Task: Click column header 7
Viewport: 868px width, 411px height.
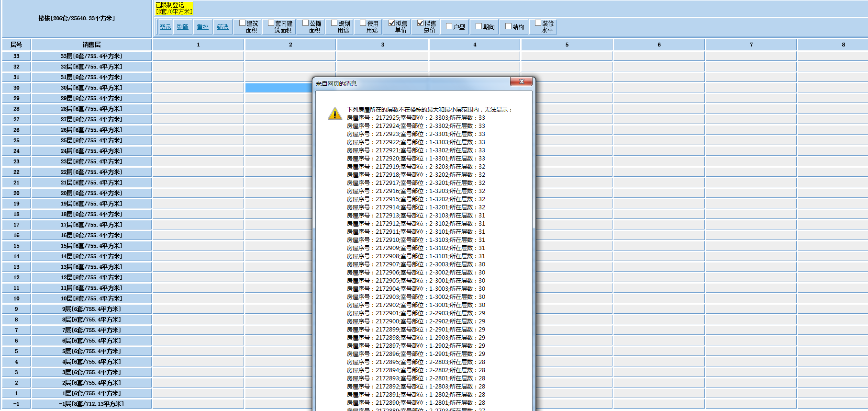Action: point(751,45)
